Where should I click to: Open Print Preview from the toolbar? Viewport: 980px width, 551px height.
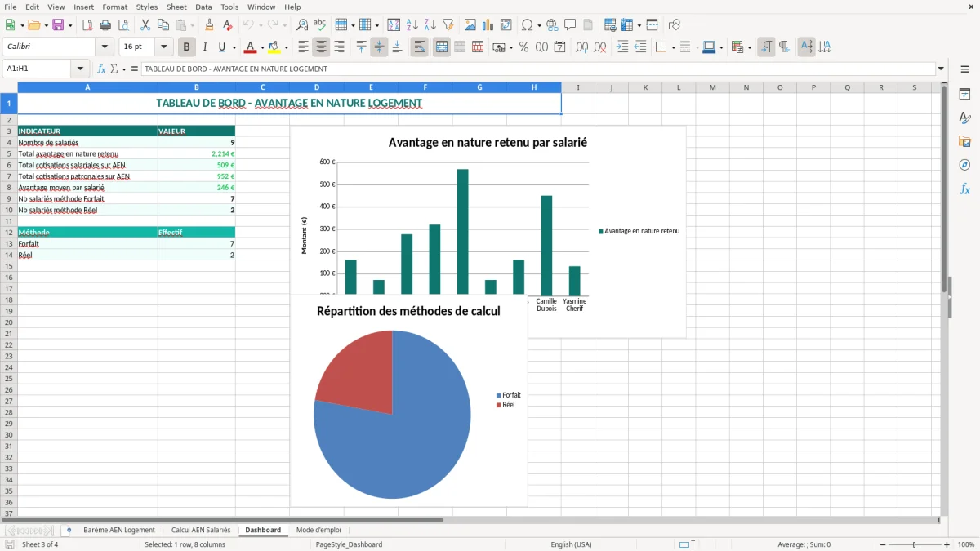123,25
